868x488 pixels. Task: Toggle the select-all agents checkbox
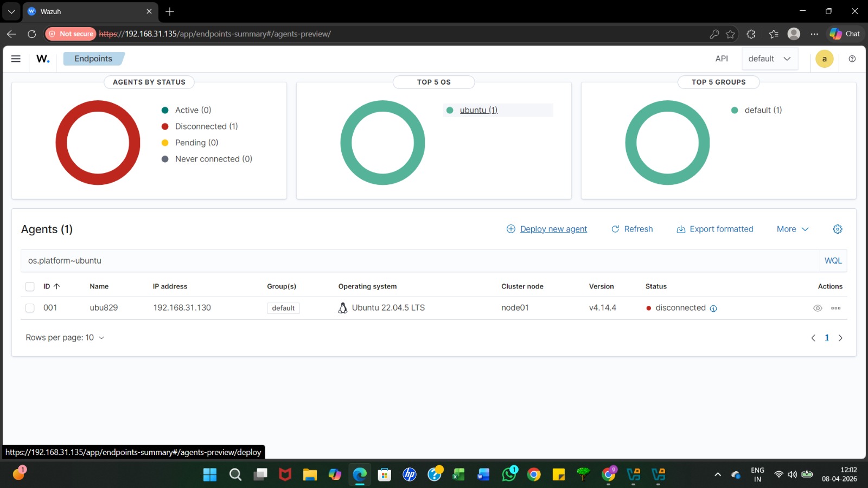(30, 286)
